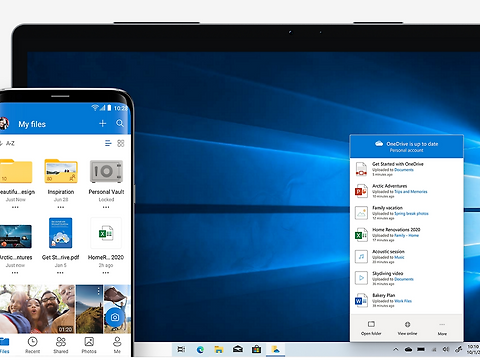The width and height of the screenshot is (480, 360).
Task: Play the group selfie video marked 01:20
Action: pyautogui.click(x=37, y=309)
